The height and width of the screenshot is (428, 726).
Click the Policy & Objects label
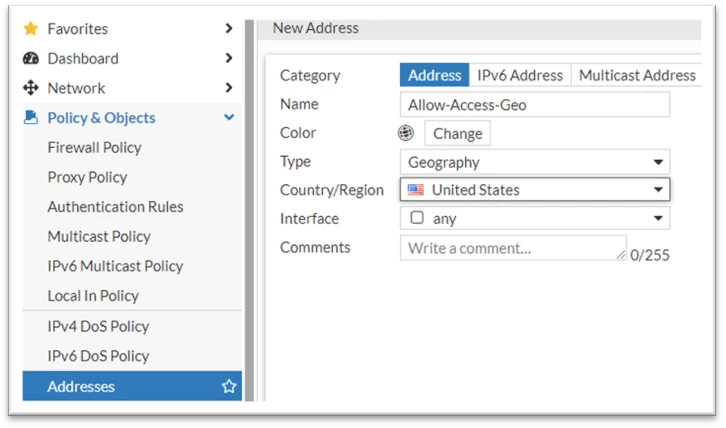(101, 118)
